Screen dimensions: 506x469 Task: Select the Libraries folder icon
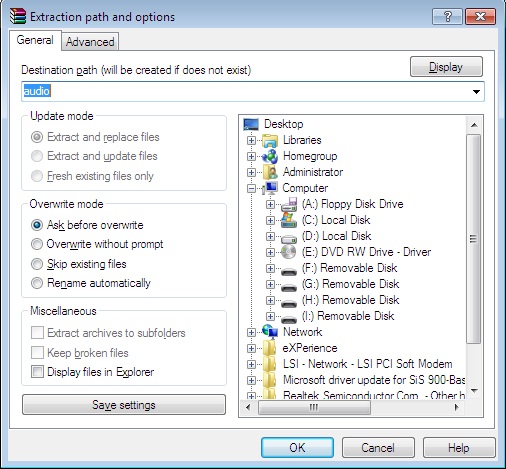[x=270, y=140]
